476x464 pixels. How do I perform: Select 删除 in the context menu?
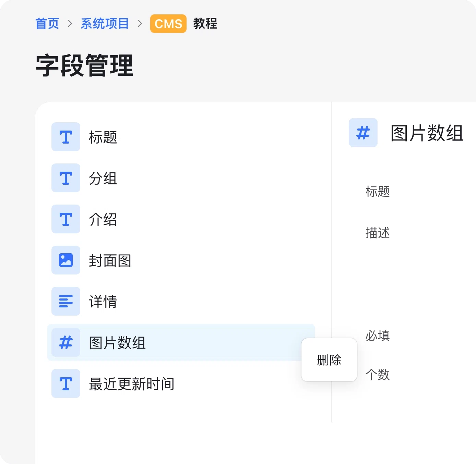pos(329,360)
